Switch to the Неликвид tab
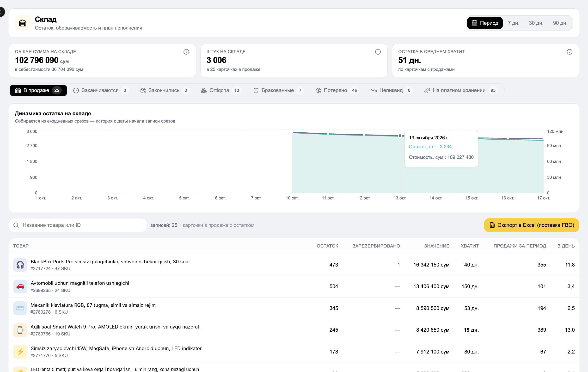Screen dimensions: 588x372 click(x=392, y=90)
